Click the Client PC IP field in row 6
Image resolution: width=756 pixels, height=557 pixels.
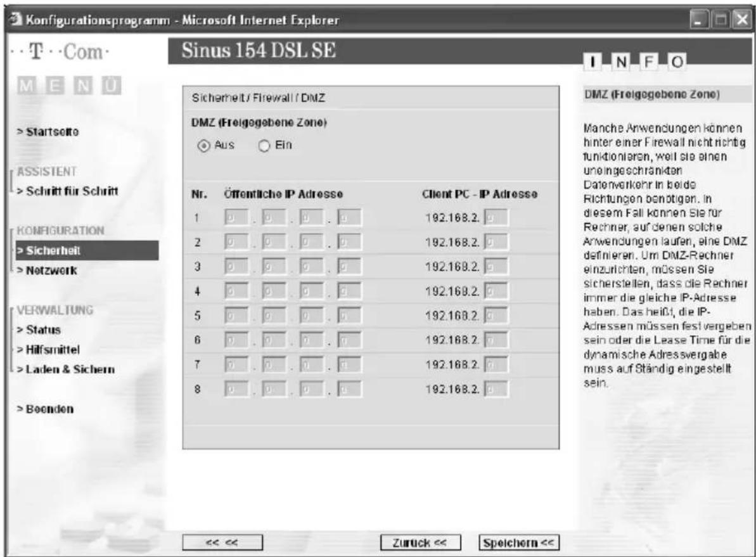496,340
